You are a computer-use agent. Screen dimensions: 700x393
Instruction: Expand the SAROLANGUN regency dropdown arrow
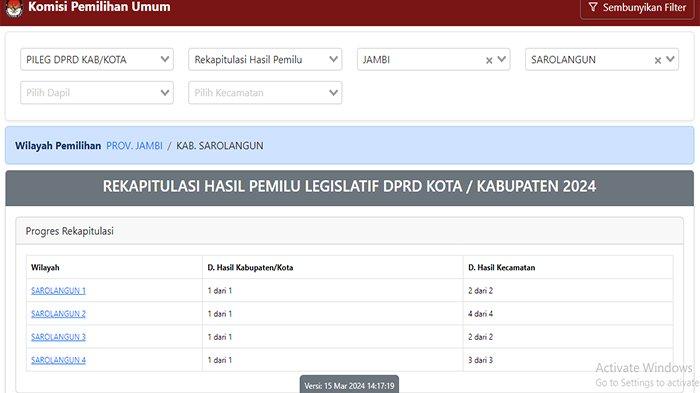tap(670, 59)
